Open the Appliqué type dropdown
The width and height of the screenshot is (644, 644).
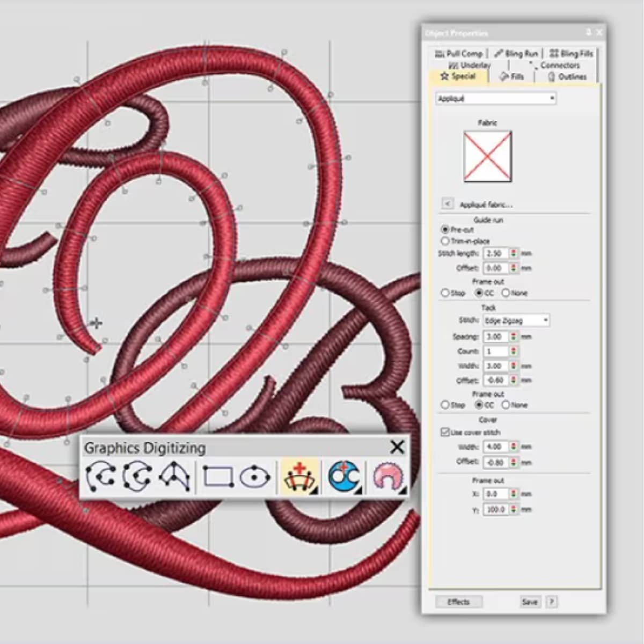click(552, 98)
